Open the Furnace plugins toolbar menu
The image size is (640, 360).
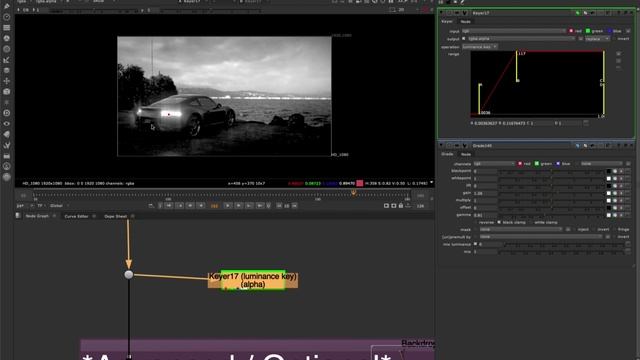point(7,167)
